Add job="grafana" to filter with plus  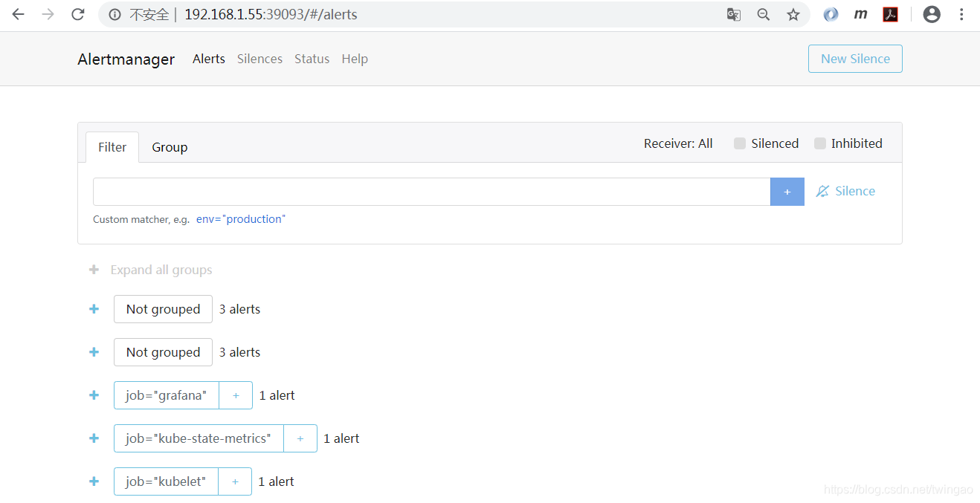pyautogui.click(x=236, y=395)
